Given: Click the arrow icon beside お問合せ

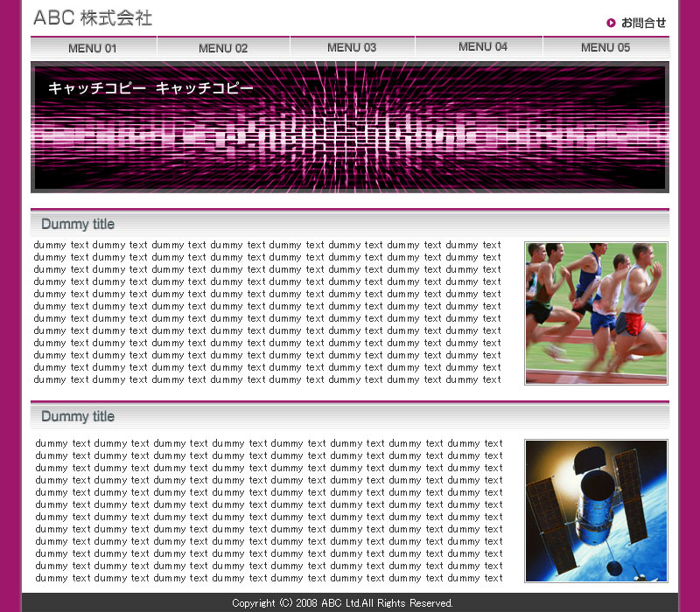Looking at the screenshot, I should click(611, 23).
